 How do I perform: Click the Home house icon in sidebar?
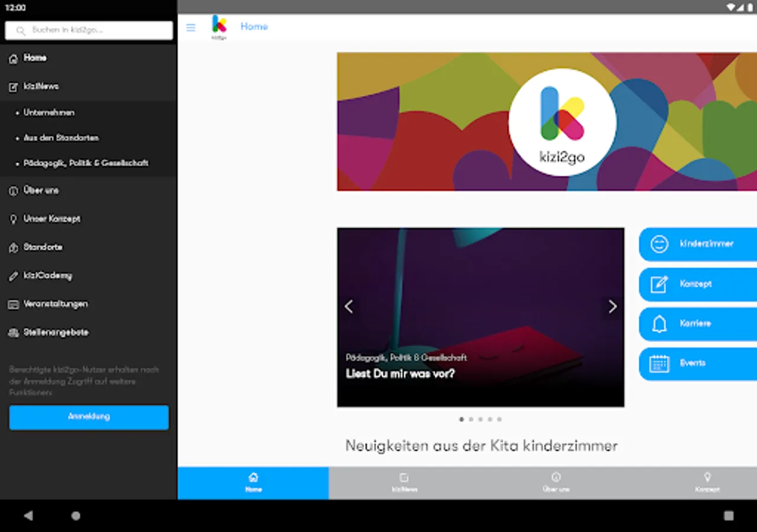(x=14, y=59)
